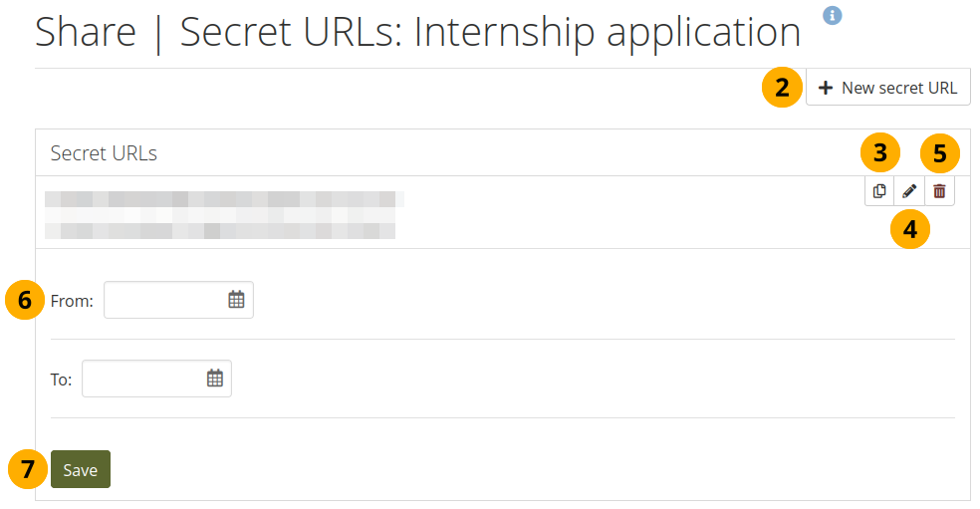Focus the To date input field
Viewport: 980px width, 509px height.
(143, 379)
